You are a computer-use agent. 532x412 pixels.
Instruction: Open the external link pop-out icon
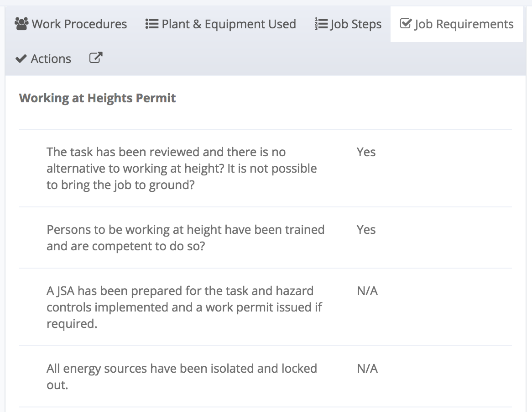95,58
